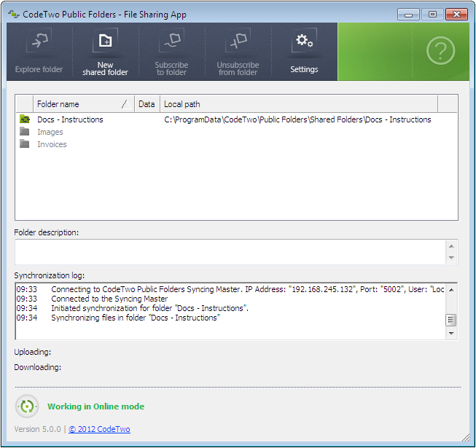476x448 pixels.
Task: Open help via question mark icon
Action: [x=440, y=51]
